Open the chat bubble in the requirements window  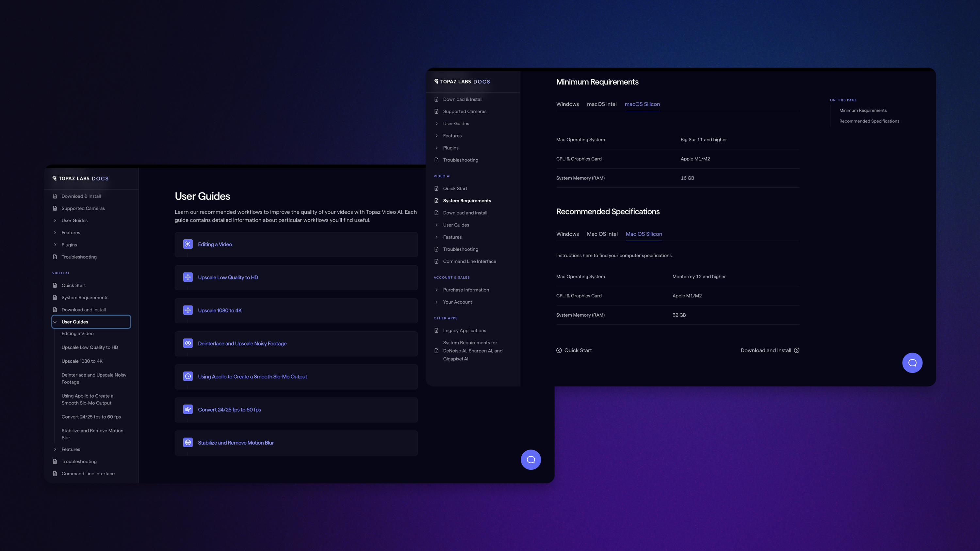[912, 363]
